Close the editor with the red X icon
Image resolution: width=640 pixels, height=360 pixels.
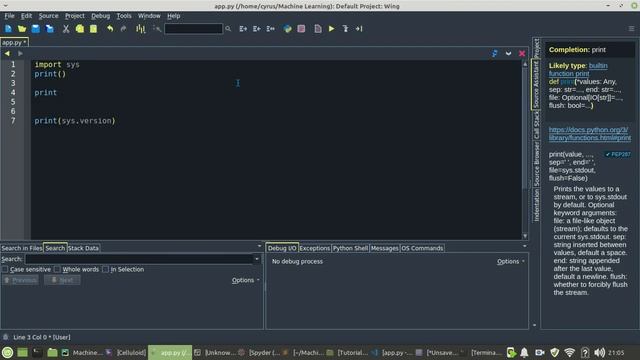[522, 53]
